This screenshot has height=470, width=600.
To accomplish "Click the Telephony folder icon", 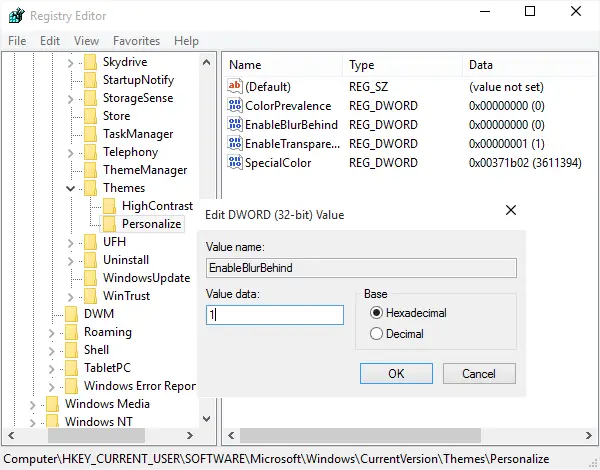I will [x=90, y=152].
